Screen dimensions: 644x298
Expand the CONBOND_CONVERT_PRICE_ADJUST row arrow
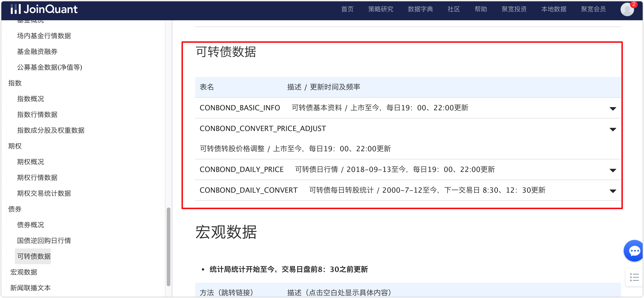tap(612, 129)
